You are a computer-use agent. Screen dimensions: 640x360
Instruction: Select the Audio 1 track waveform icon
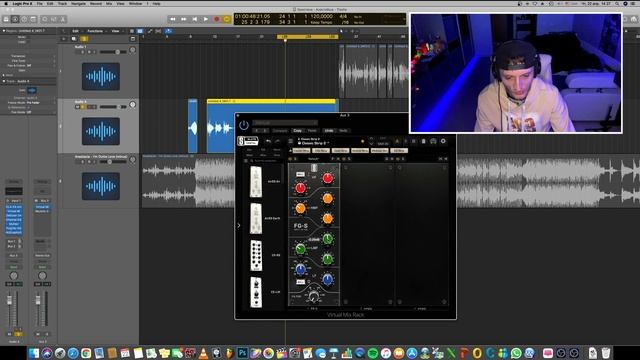[101, 76]
